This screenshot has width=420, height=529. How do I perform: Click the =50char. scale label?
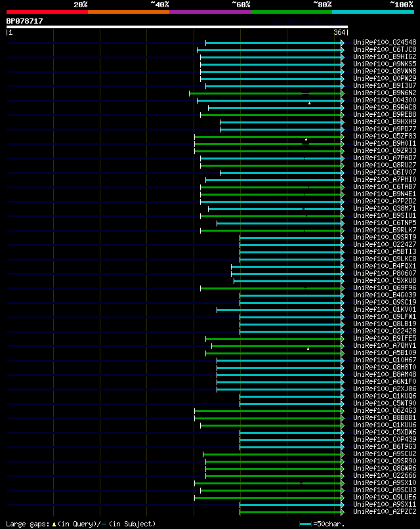click(329, 524)
